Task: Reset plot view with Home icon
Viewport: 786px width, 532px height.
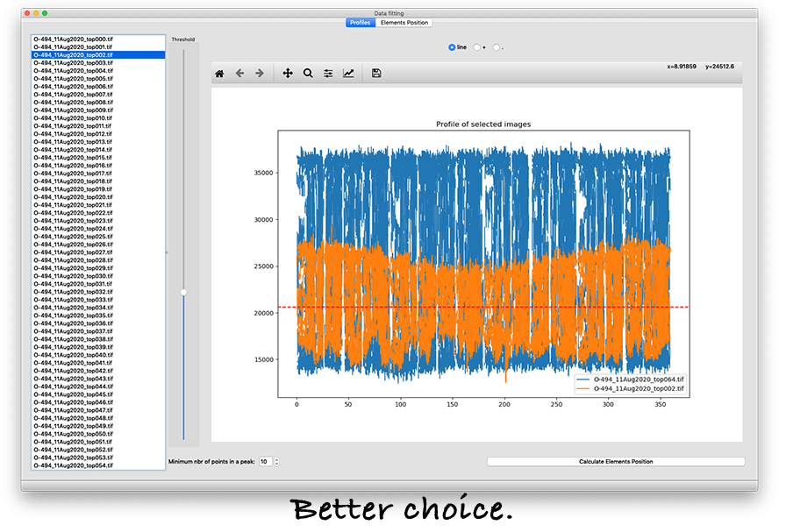Action: point(219,74)
